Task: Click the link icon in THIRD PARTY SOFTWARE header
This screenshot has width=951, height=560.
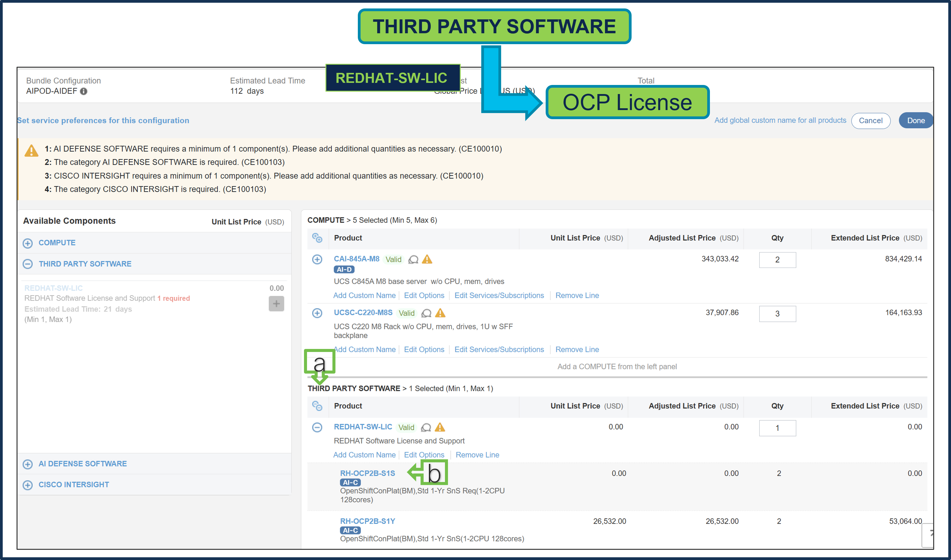Action: [x=317, y=406]
